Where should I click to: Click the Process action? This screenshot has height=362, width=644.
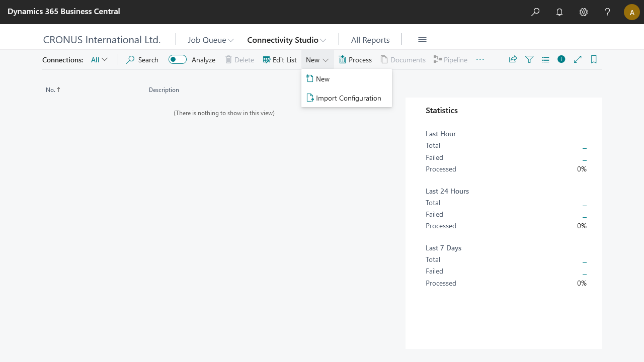tap(355, 60)
